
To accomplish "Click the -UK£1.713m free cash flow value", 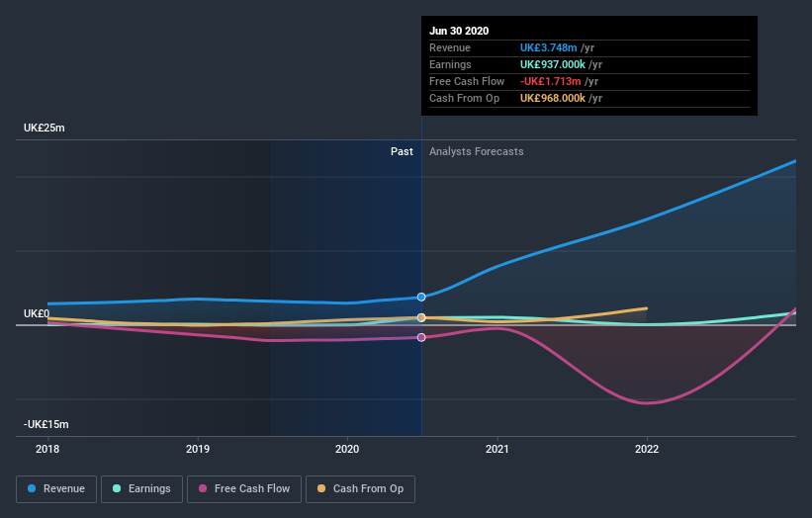I will pyautogui.click(x=551, y=81).
